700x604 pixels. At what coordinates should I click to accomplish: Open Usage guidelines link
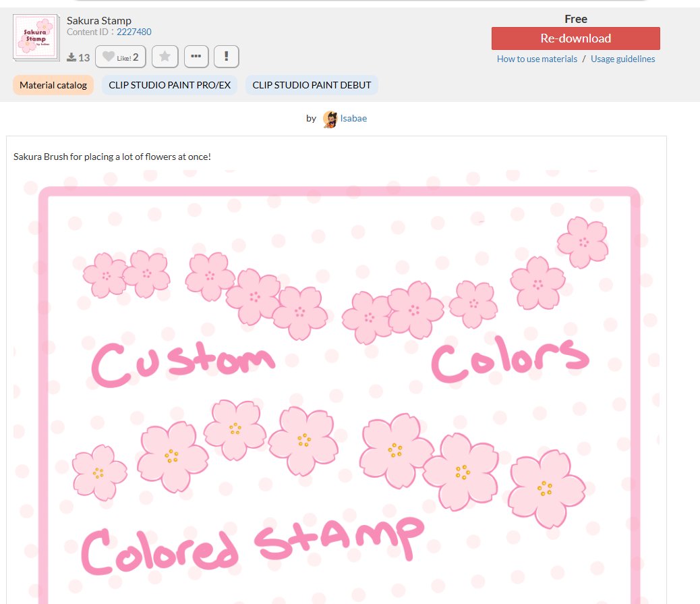tap(622, 59)
